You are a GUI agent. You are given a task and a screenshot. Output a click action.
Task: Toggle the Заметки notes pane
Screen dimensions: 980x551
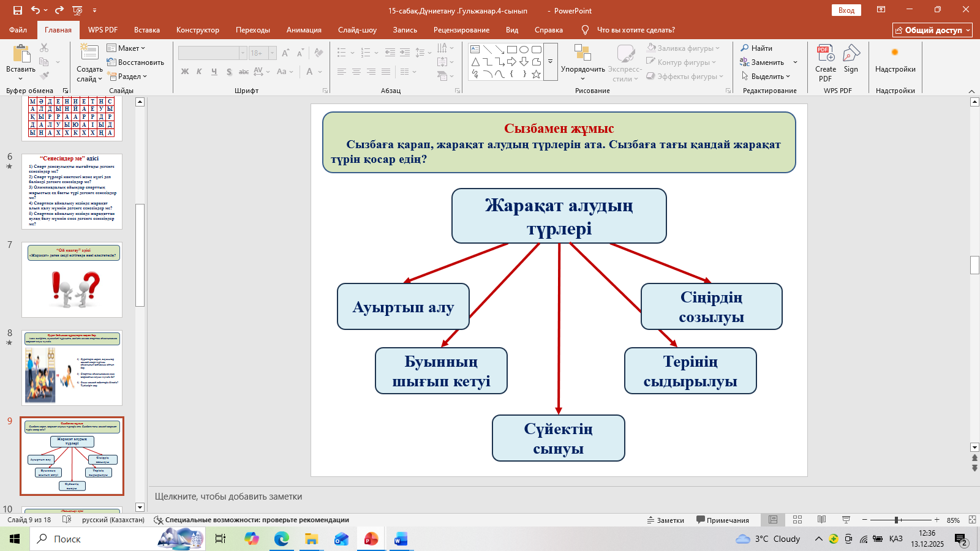click(666, 520)
